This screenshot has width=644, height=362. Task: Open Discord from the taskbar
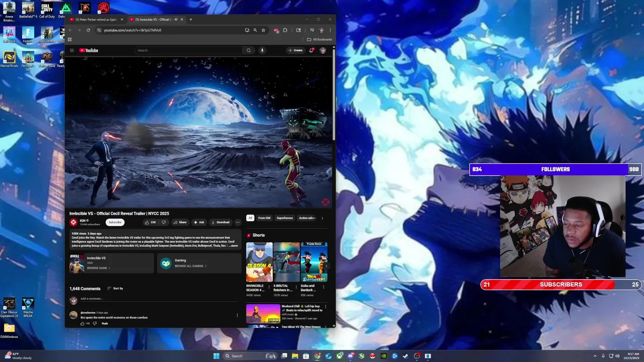coord(351,356)
